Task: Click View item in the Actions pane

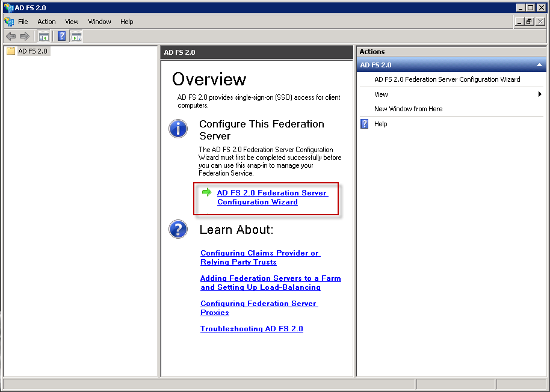Action: click(x=381, y=94)
